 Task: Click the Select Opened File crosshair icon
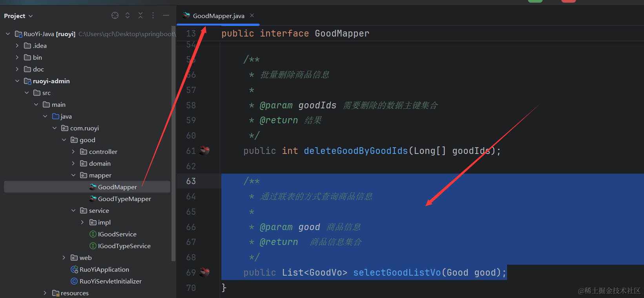(x=115, y=15)
